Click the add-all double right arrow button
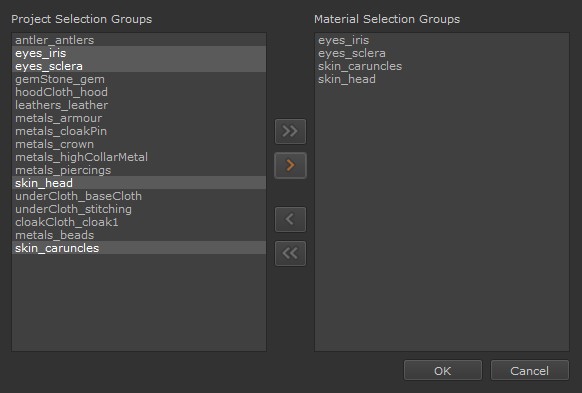Viewport: 582px width, 393px height. (290, 131)
